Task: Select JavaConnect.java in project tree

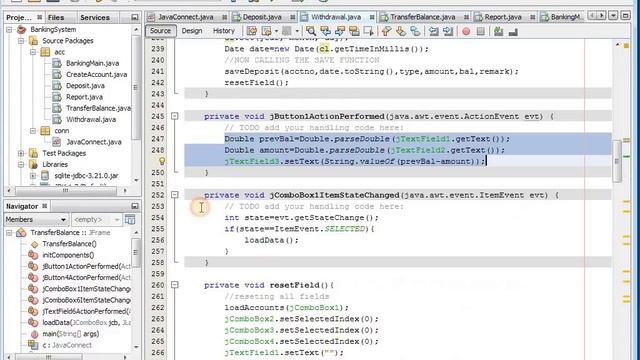Action: tap(94, 142)
